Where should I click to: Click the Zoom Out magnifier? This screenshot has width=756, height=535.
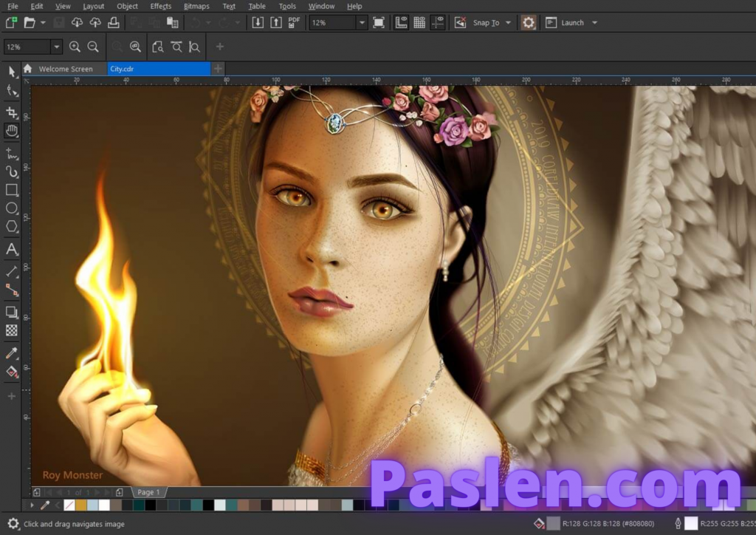tap(93, 47)
